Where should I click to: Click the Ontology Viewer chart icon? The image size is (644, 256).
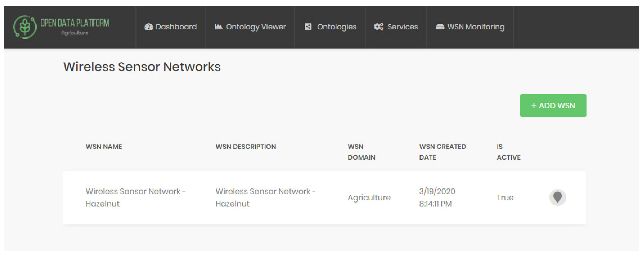218,26
